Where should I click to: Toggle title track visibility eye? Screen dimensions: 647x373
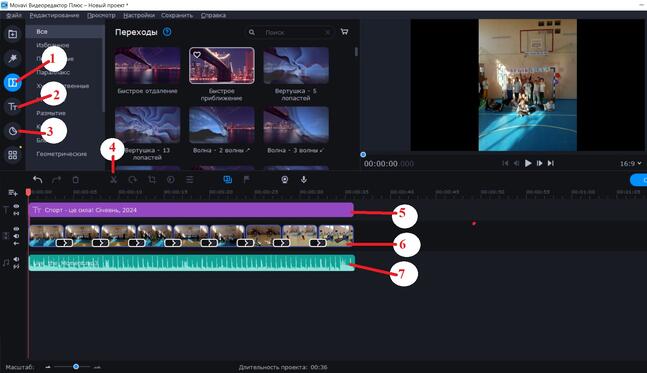point(16,206)
